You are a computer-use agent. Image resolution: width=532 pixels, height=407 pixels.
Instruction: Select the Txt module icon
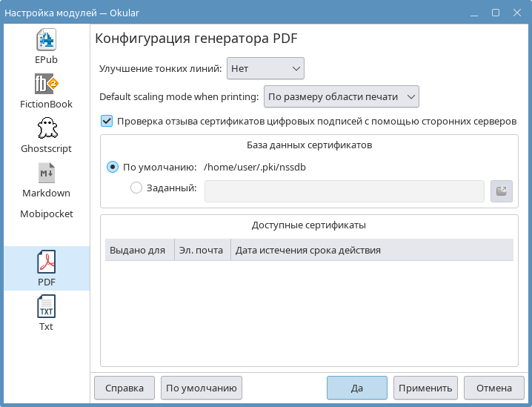click(46, 306)
